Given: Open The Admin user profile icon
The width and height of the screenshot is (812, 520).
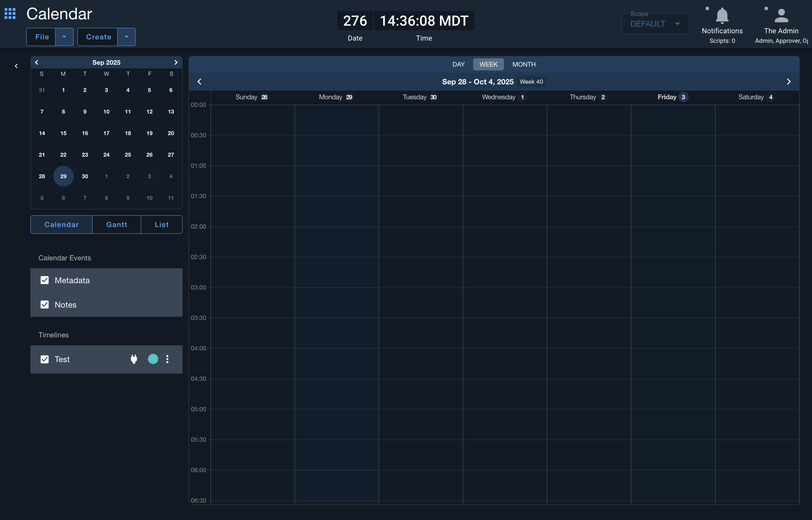Looking at the screenshot, I should click(781, 16).
